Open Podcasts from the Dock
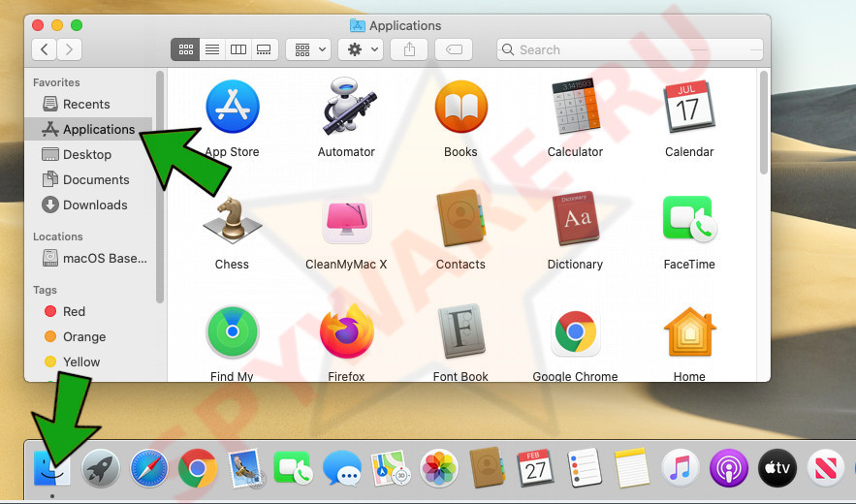The width and height of the screenshot is (856, 504). tap(729, 468)
